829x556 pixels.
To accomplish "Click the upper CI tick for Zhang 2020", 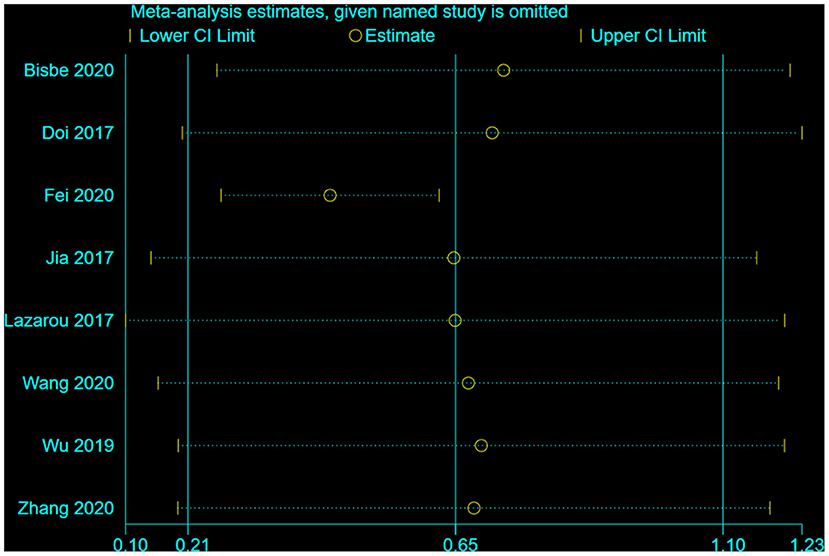I will 770,508.
